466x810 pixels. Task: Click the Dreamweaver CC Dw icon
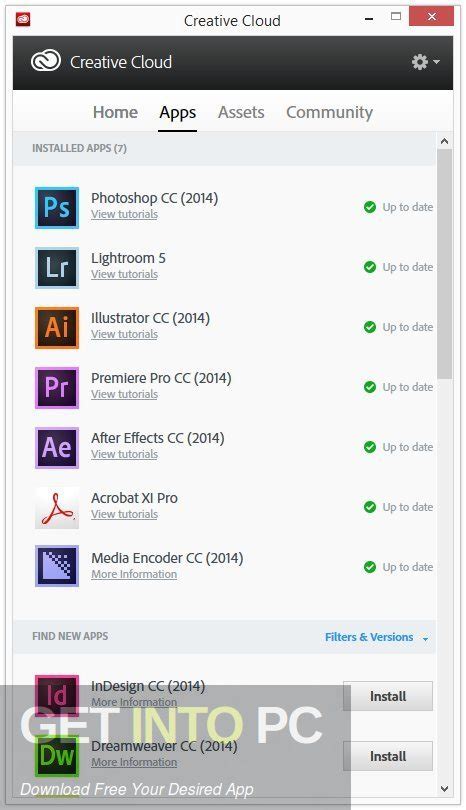57,756
